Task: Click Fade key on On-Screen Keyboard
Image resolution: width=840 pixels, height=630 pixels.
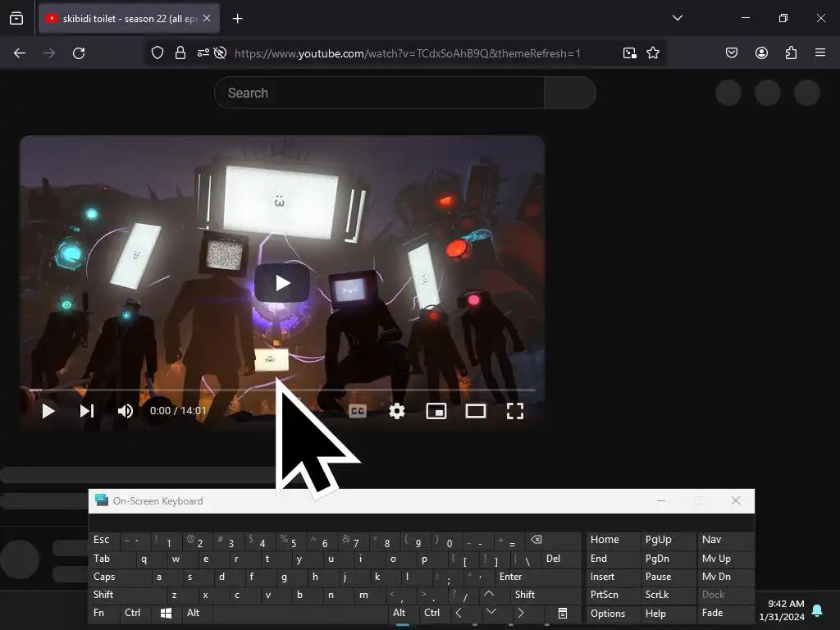Action: [725, 613]
